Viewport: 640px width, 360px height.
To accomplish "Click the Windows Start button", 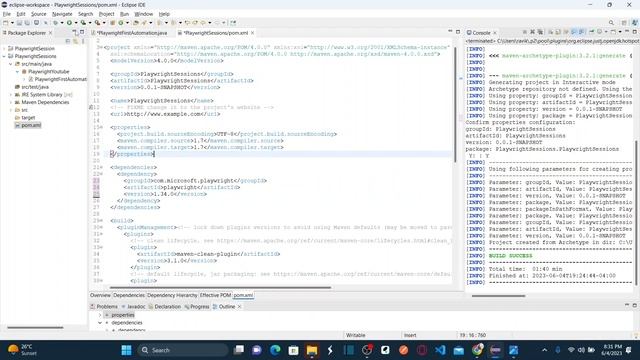I will [x=127, y=350].
